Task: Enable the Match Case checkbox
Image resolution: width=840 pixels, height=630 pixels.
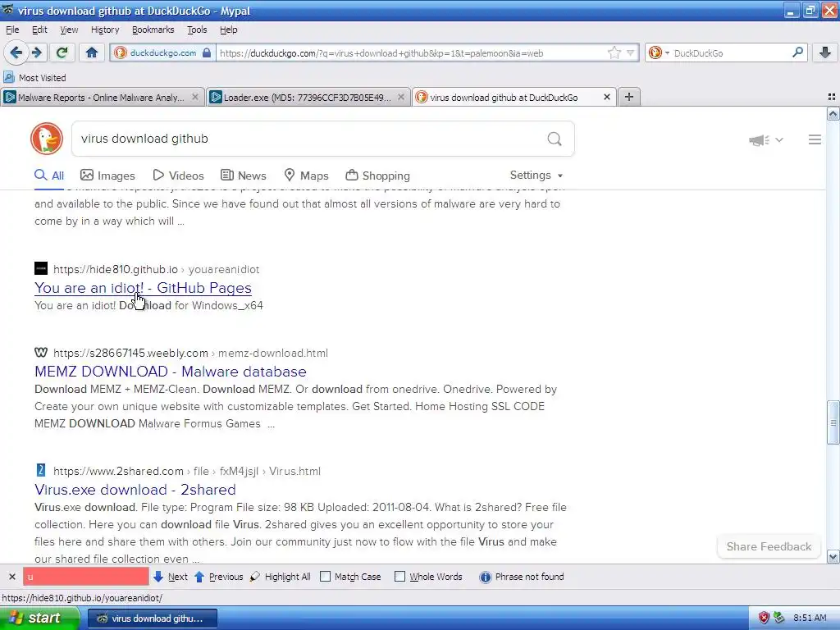Action: (325, 577)
